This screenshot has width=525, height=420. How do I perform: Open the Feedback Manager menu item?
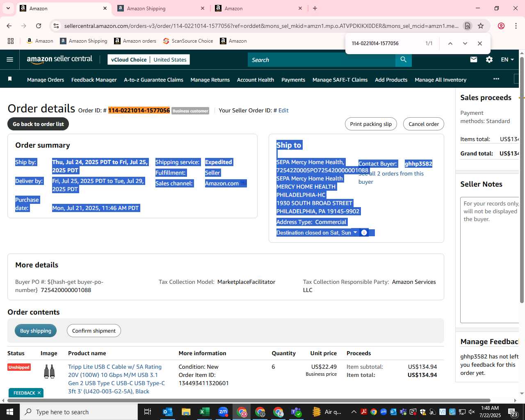94,80
